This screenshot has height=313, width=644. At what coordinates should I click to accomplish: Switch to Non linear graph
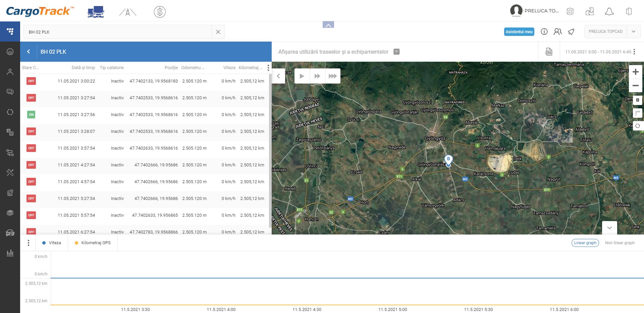(x=620, y=243)
